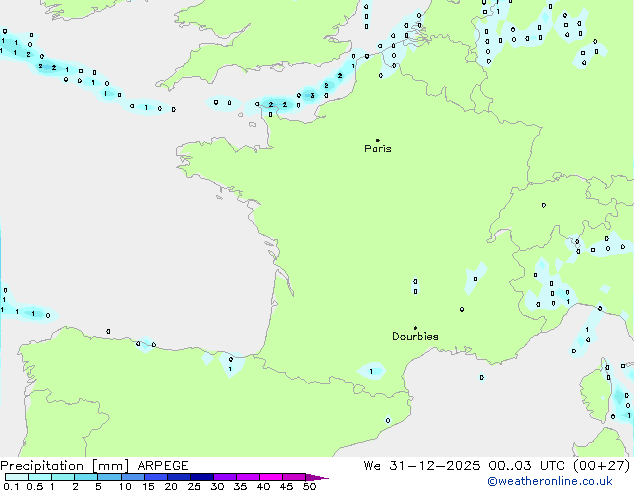The image size is (634, 490).
Task: Click the '(00+27)' forecast offset text
Action: 602,466
